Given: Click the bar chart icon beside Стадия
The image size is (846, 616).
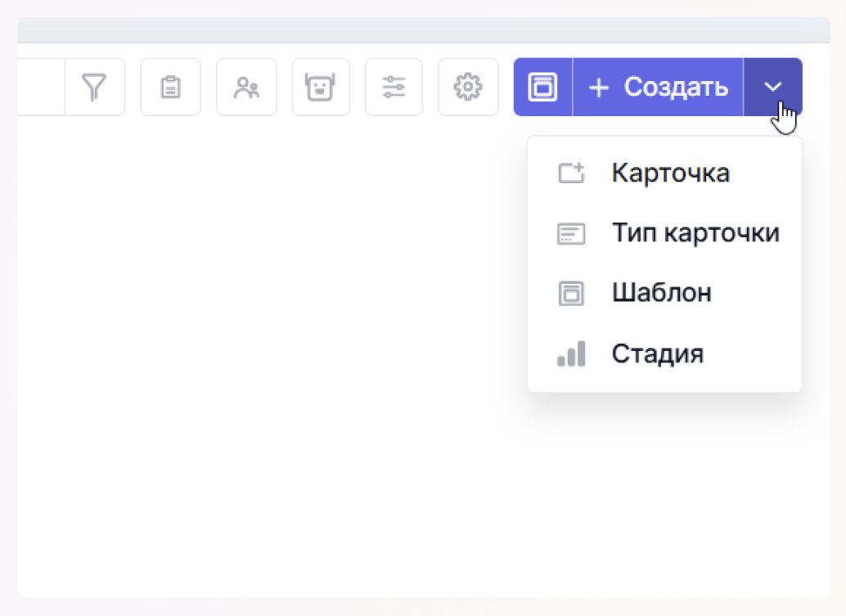Looking at the screenshot, I should 571,353.
